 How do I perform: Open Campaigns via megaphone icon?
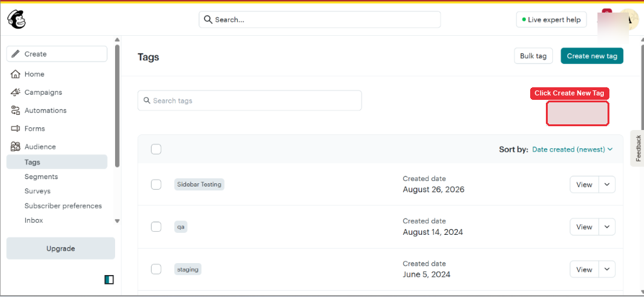(x=15, y=92)
